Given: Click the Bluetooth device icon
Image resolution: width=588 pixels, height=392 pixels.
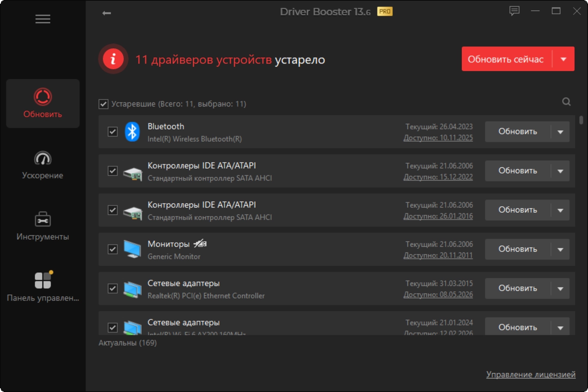Looking at the screenshot, I should (x=132, y=131).
